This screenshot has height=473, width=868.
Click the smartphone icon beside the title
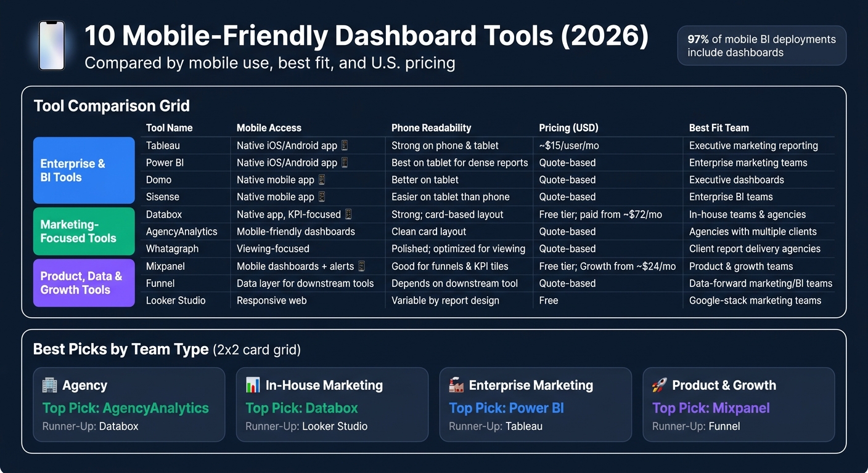point(52,46)
